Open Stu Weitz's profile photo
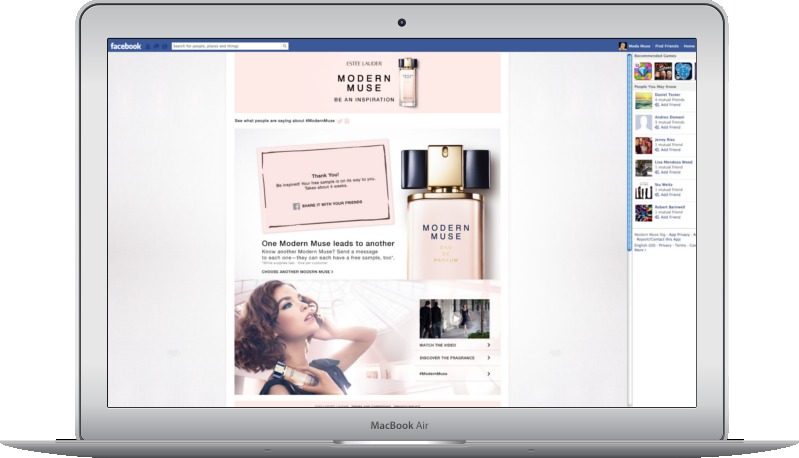 (643, 190)
